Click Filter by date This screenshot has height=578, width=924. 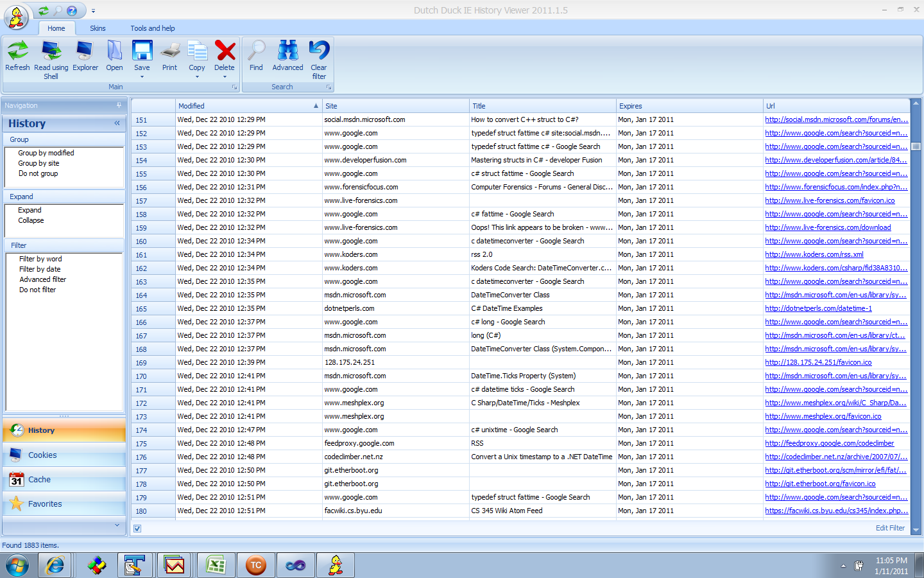[40, 269]
